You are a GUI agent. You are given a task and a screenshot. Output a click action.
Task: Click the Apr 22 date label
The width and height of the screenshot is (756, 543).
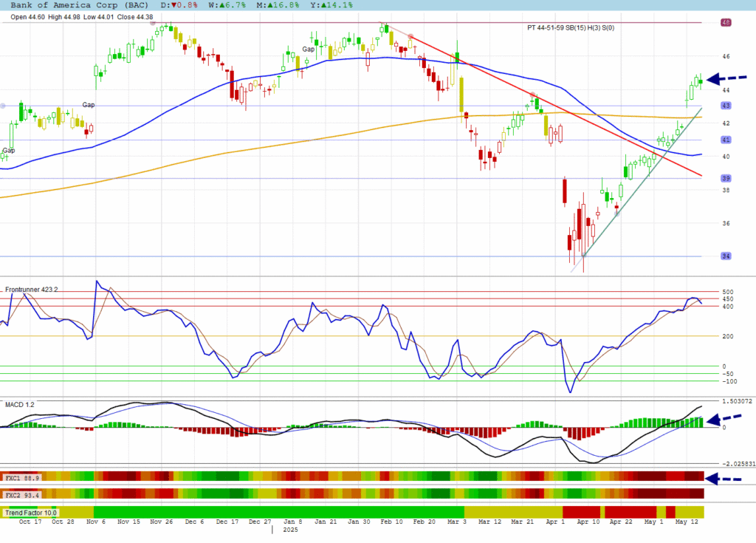(x=621, y=522)
